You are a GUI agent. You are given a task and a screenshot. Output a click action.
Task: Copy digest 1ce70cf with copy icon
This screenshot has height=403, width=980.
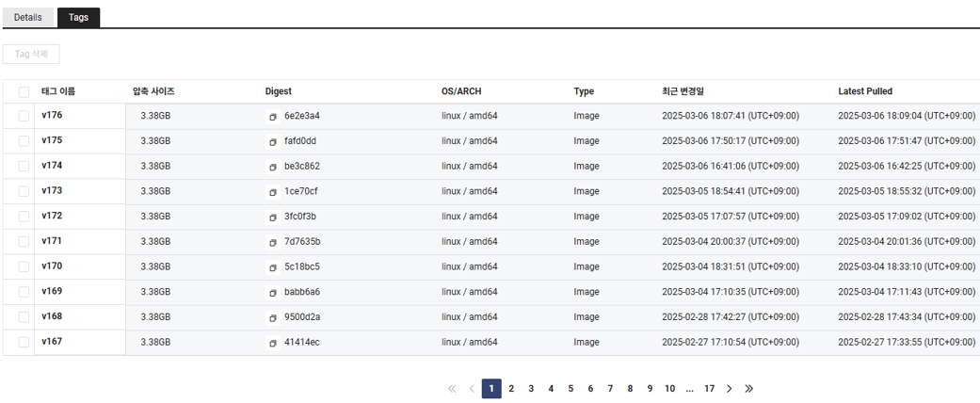(x=272, y=192)
